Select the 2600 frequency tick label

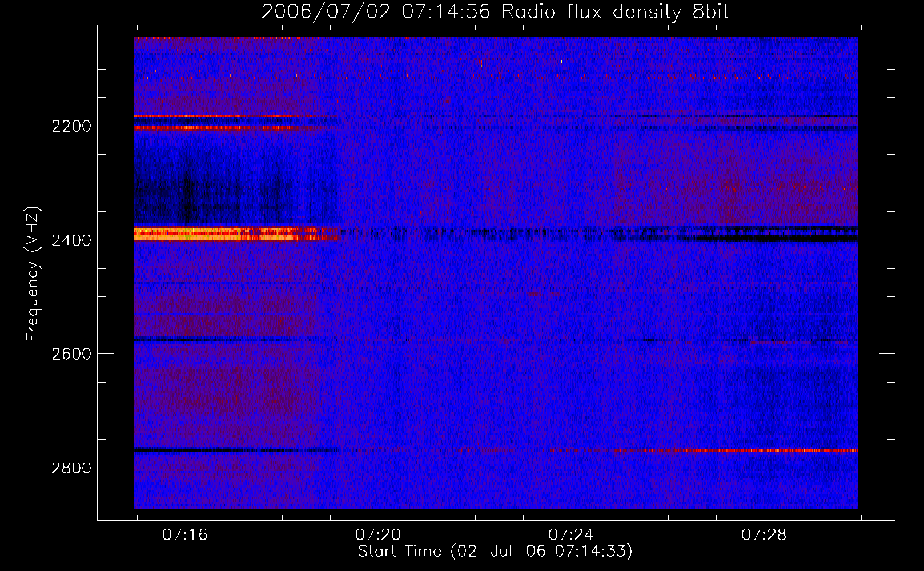pos(71,354)
